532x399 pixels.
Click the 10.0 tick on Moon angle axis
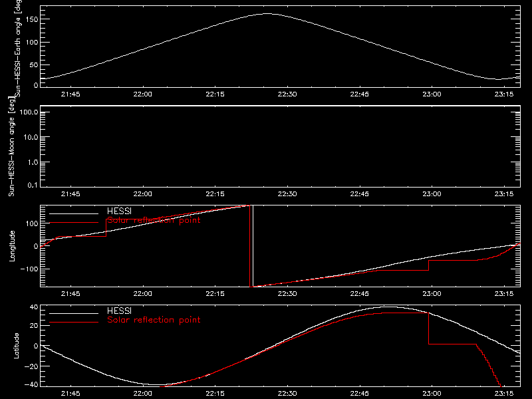[x=31, y=137]
